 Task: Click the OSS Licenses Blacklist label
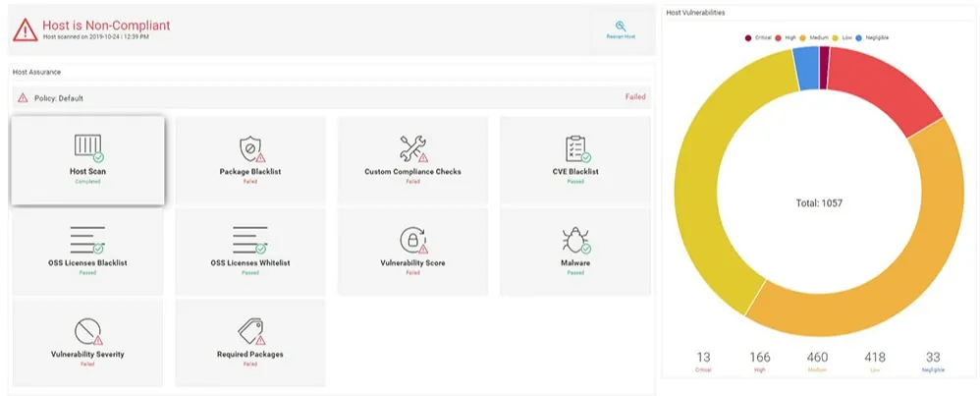coord(87,262)
